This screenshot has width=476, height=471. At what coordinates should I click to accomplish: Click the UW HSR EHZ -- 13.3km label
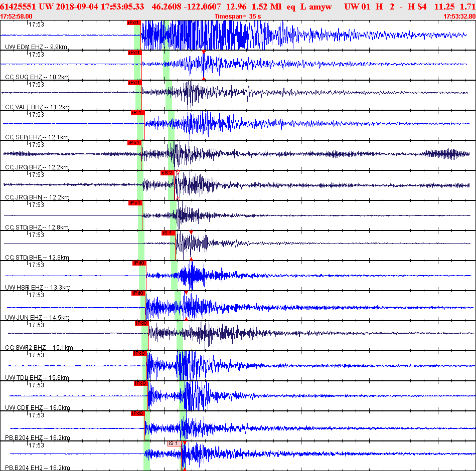coord(38,287)
